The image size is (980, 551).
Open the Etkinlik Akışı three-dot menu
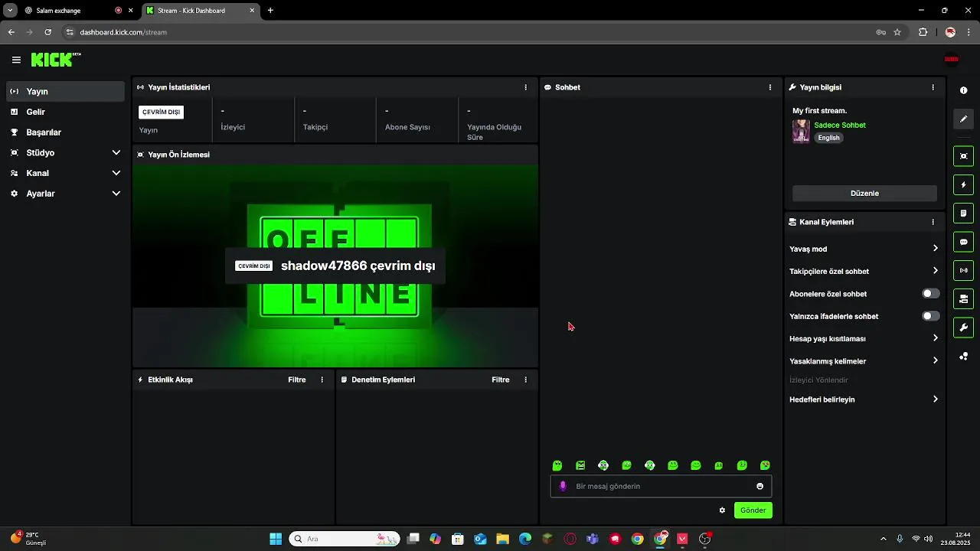click(x=322, y=380)
